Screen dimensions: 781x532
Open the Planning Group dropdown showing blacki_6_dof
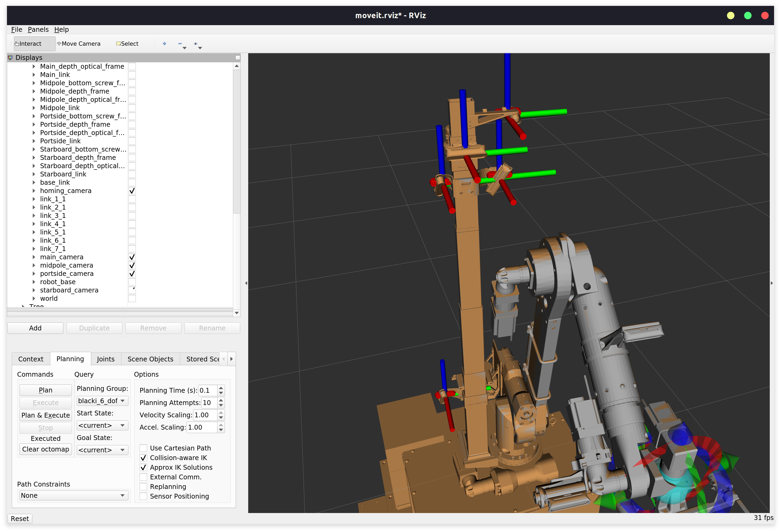coord(102,401)
